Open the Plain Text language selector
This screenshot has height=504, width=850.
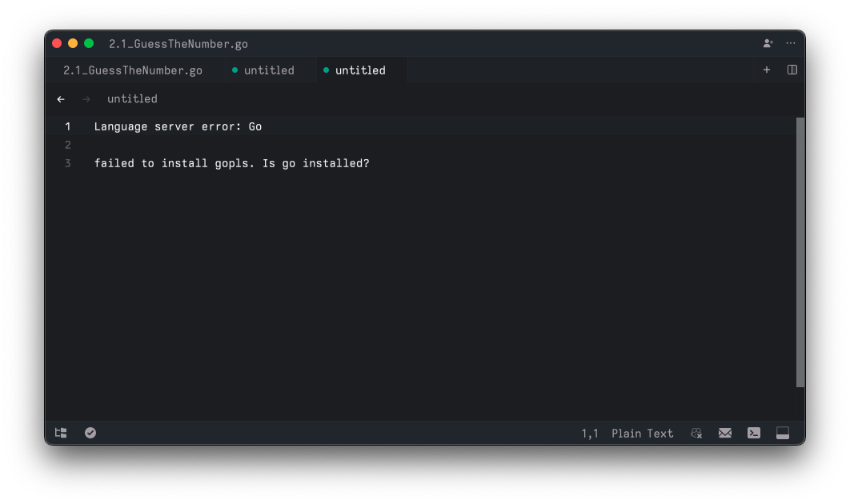[x=642, y=433]
